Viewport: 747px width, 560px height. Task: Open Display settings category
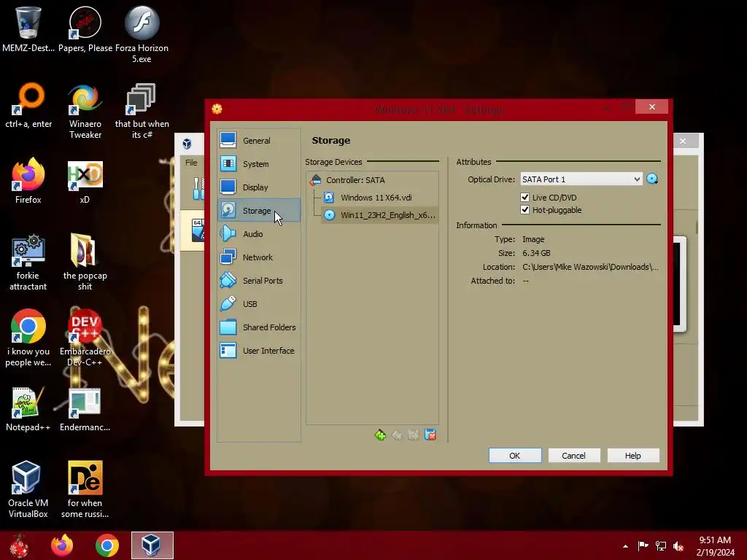coord(259,187)
